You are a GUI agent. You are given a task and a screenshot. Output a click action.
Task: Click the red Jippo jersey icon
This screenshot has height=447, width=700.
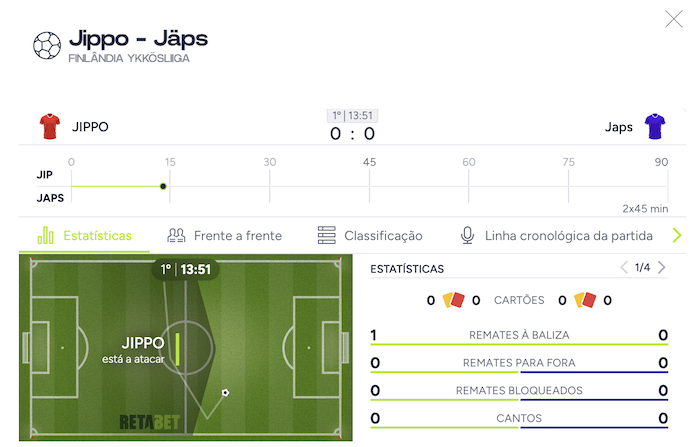pyautogui.click(x=50, y=127)
